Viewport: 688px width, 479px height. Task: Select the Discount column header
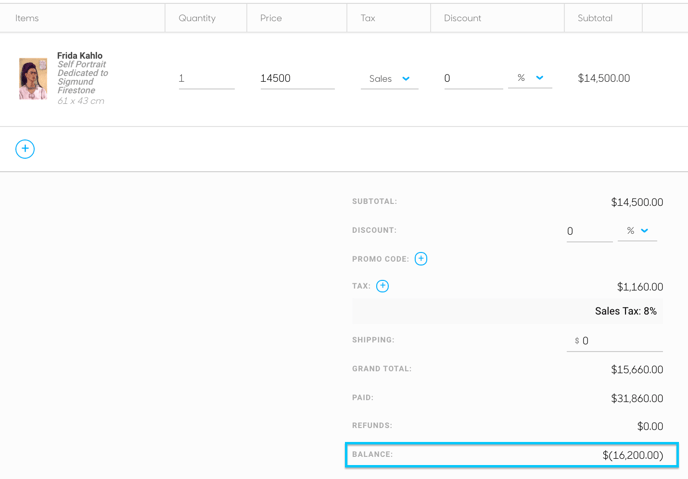click(462, 18)
